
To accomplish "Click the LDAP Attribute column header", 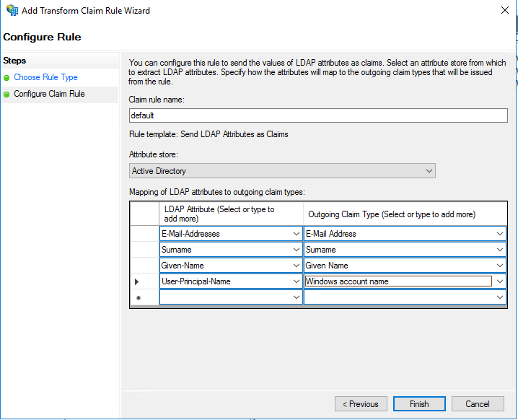I will [x=231, y=214].
